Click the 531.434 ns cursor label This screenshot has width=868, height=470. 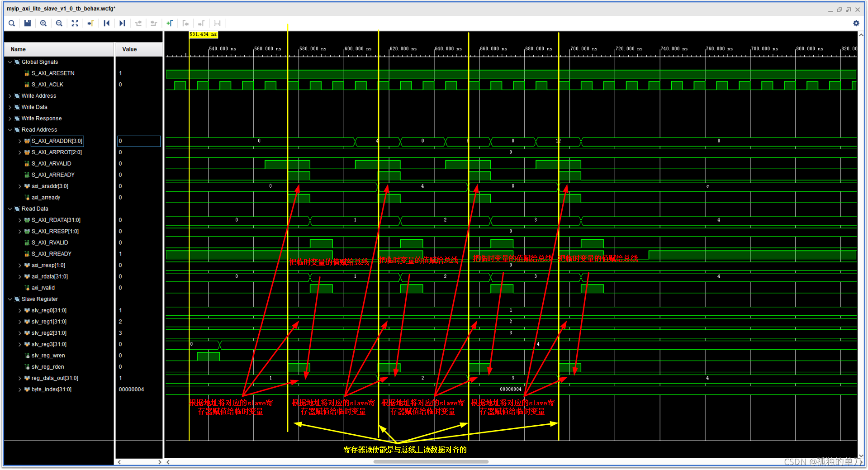[203, 34]
